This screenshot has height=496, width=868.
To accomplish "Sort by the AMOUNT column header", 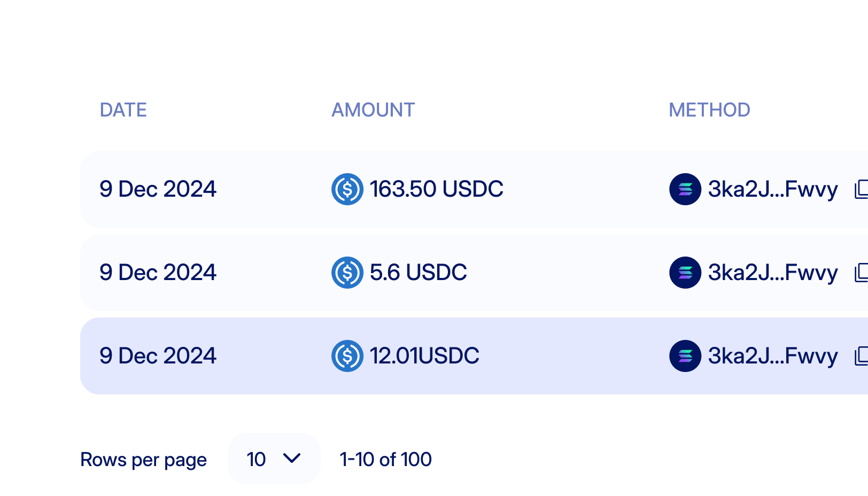I will tap(373, 110).
